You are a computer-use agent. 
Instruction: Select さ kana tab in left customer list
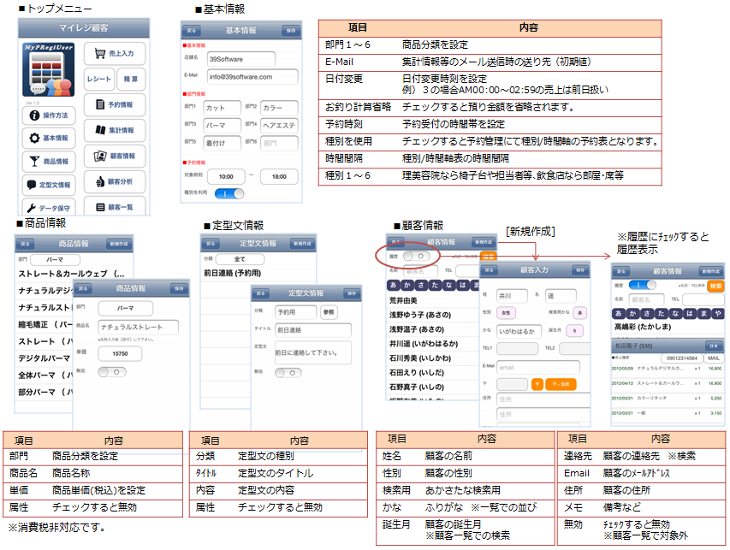pos(421,285)
